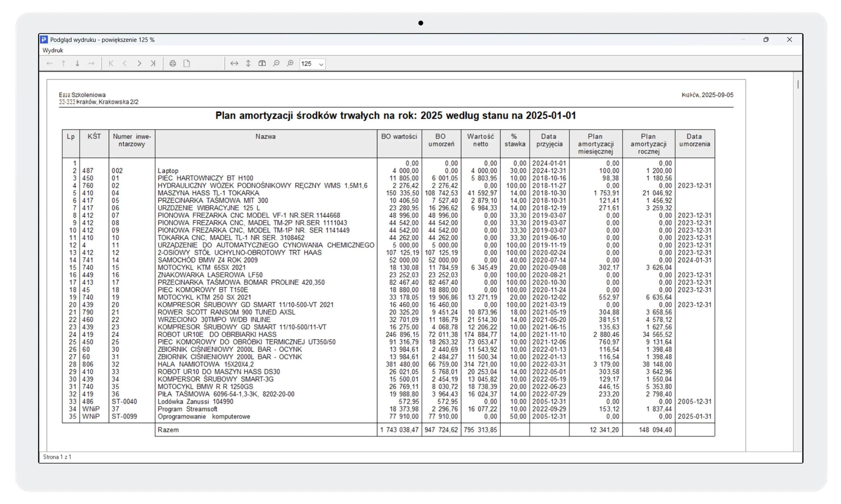This screenshot has height=504, width=841.
Task: Restore the print preview window size
Action: [x=766, y=40]
